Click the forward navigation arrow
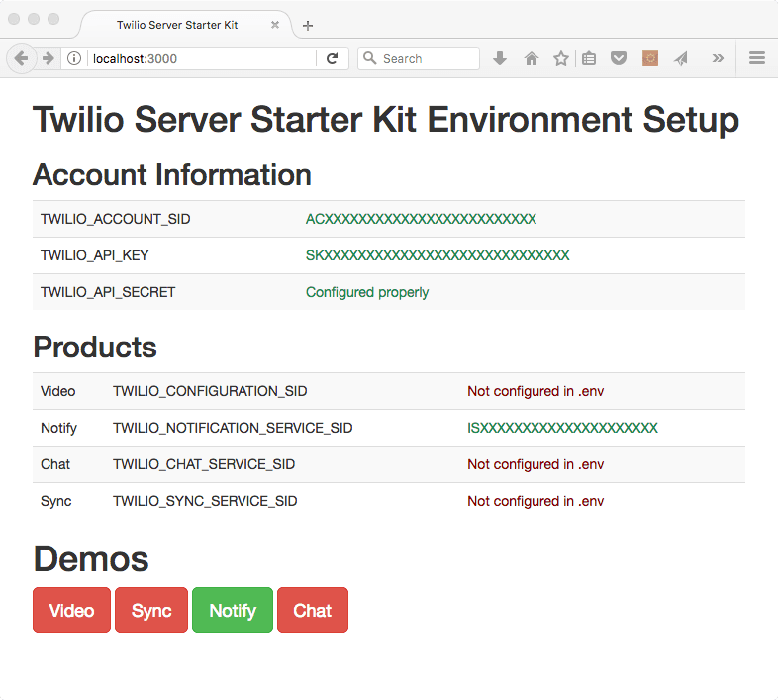The image size is (778, 700). coord(48,59)
